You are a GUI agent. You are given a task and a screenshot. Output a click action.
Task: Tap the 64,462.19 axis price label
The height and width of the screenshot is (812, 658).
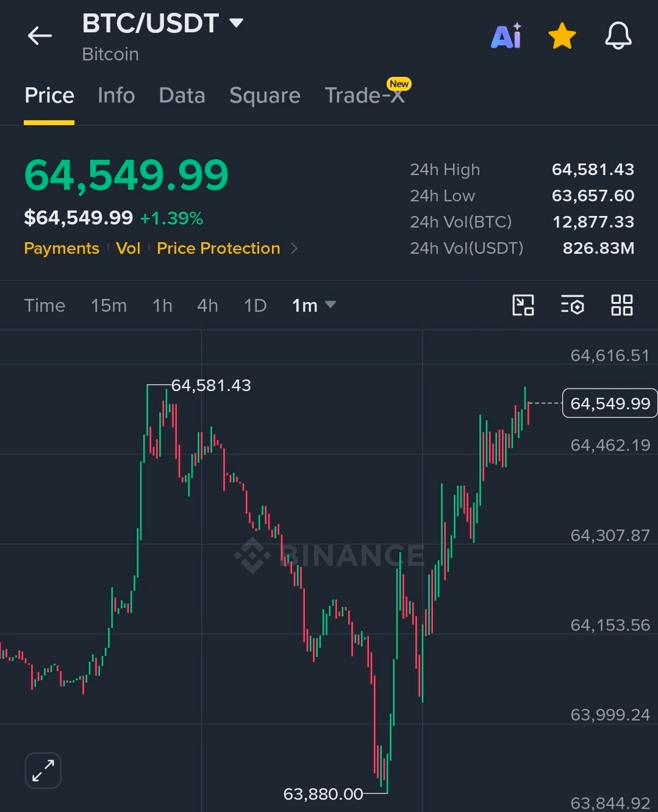point(610,445)
